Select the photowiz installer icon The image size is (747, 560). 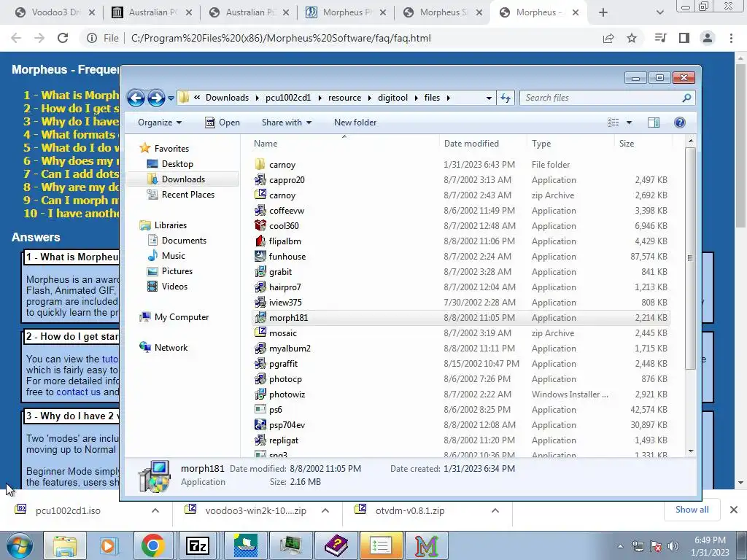tap(260, 394)
